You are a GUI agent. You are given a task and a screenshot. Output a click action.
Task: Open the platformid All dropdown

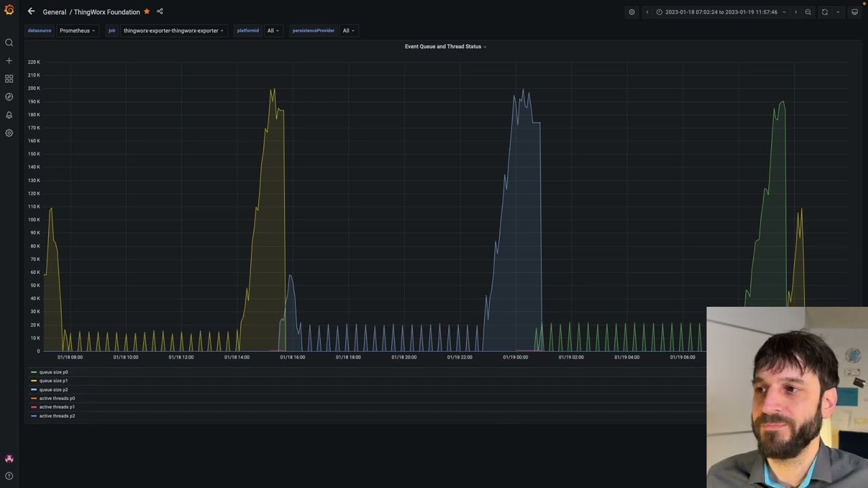(x=273, y=30)
